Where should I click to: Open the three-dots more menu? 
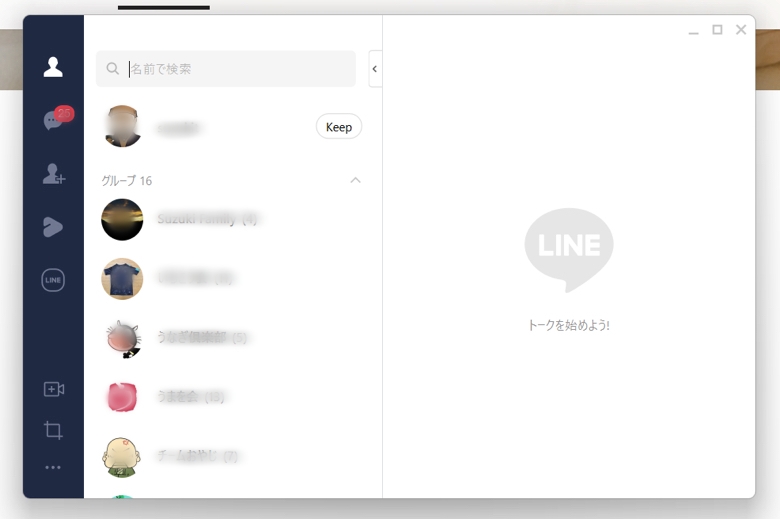[53, 467]
